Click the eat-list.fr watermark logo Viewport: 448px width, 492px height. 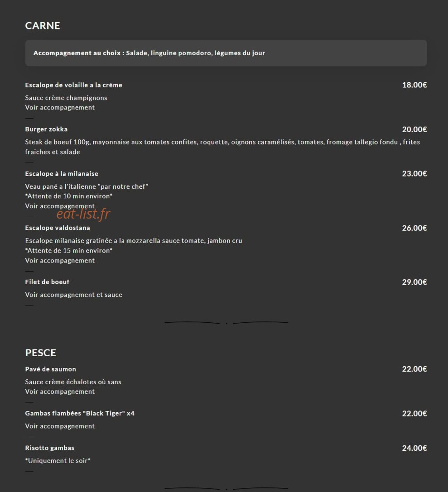83,214
